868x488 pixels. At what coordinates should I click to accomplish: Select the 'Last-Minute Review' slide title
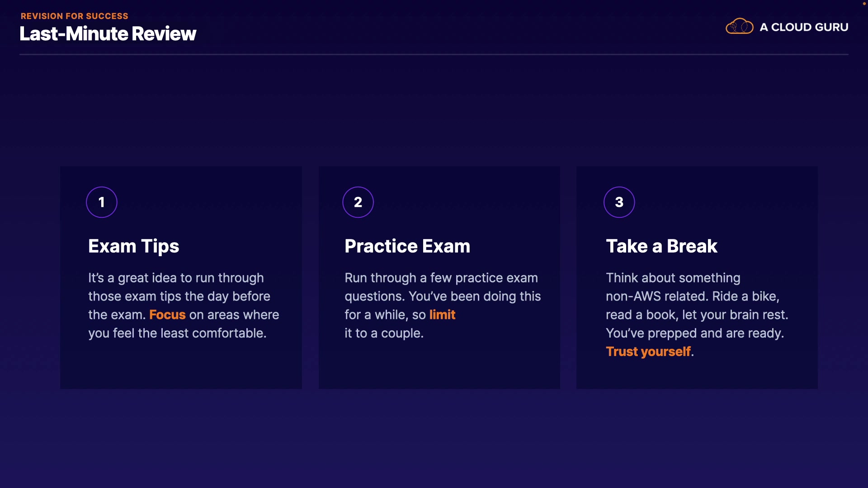pyautogui.click(x=108, y=34)
